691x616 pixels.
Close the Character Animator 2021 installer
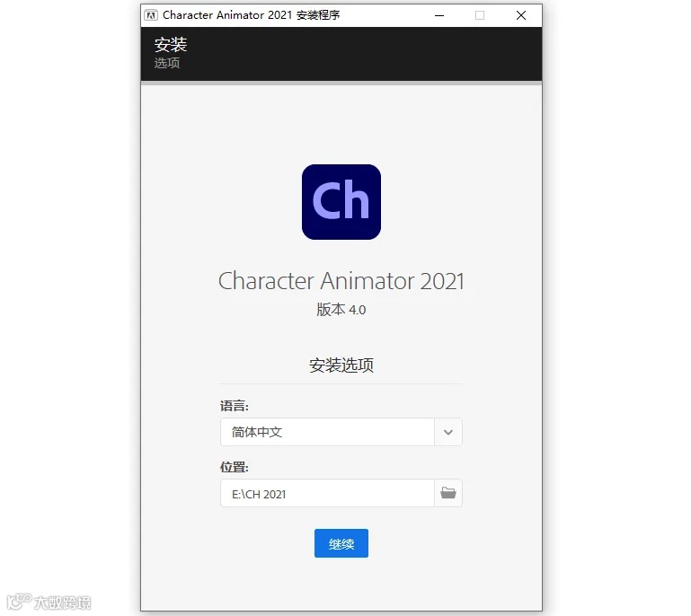click(521, 15)
